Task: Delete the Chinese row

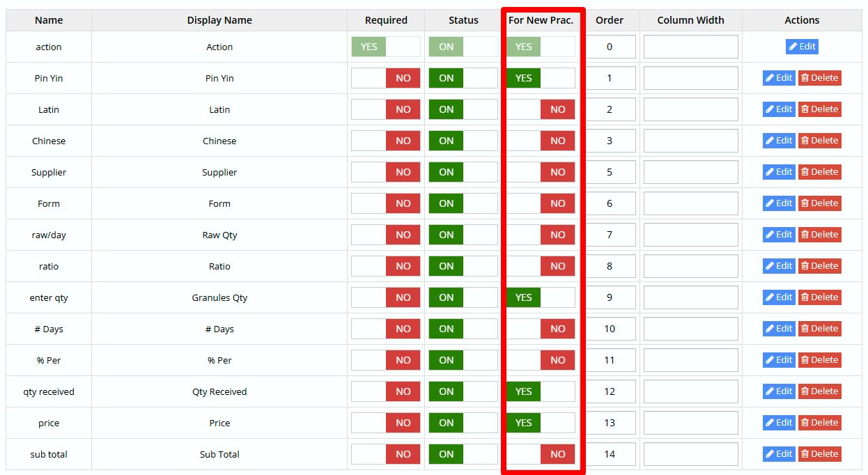Action: 819,141
